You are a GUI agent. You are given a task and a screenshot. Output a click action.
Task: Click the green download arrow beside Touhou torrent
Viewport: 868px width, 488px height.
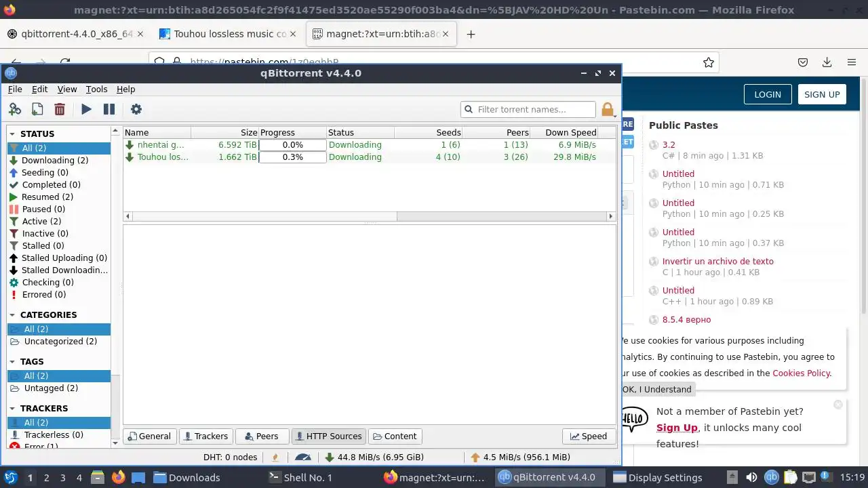click(x=130, y=157)
